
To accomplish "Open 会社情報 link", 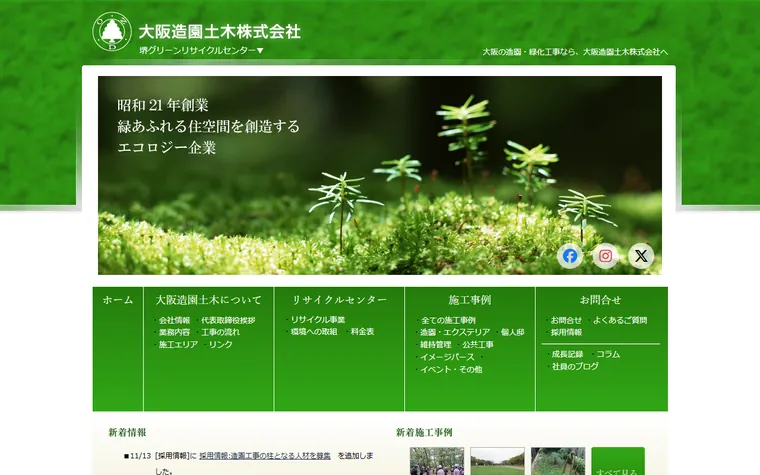I will [174, 320].
